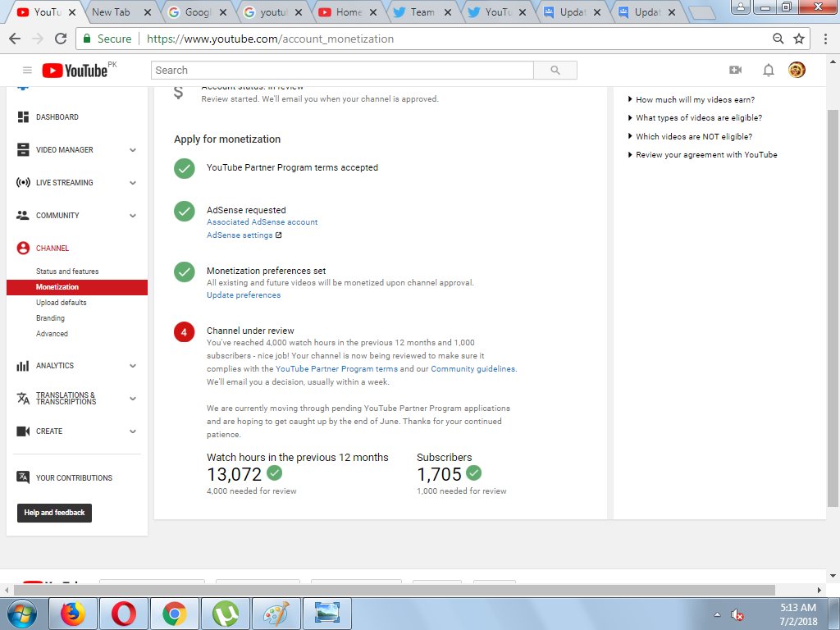This screenshot has height=630, width=840.
Task: Reload the page with refresh icon
Action: (61, 39)
